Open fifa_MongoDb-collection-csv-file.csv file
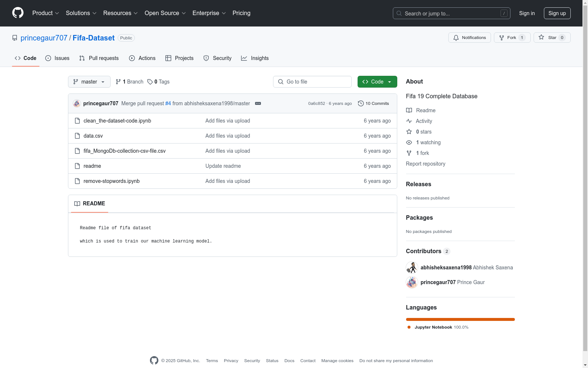Screen dimensions: 588x368 [x=125, y=151]
